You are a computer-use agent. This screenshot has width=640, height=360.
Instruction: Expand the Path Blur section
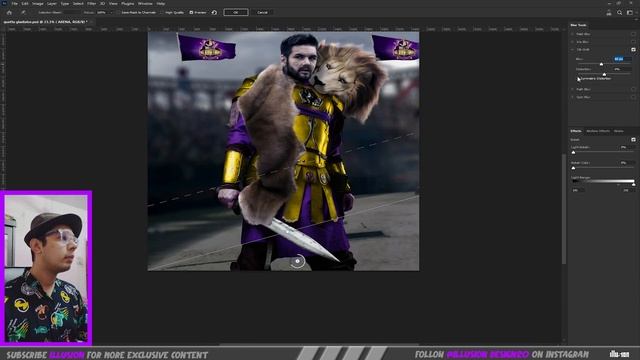pyautogui.click(x=573, y=89)
